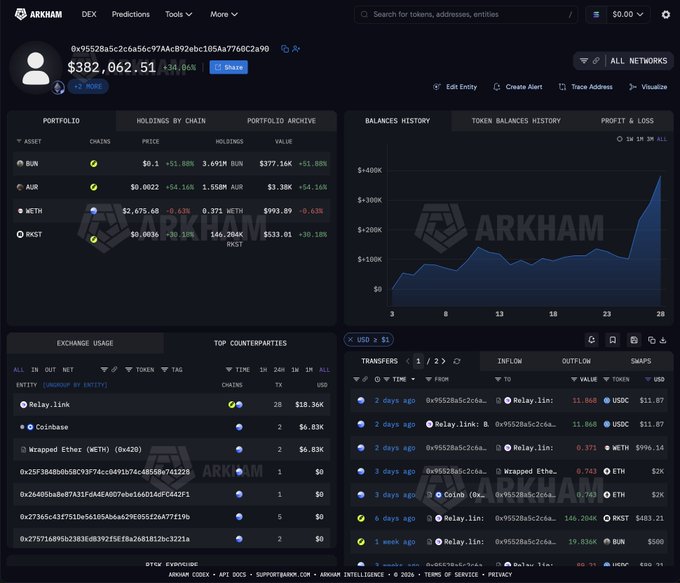680x583 pixels.
Task: Select the ALL direction filter in counterparties
Action: tap(19, 370)
